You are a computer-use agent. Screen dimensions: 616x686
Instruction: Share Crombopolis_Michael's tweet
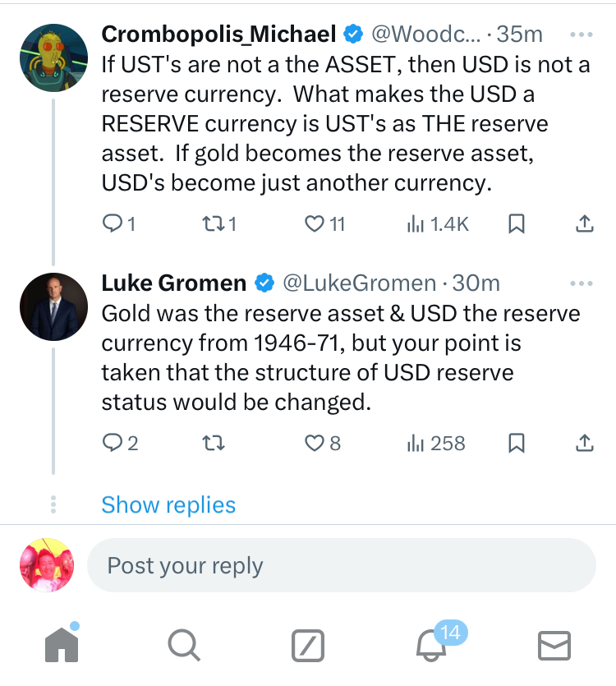point(584,223)
